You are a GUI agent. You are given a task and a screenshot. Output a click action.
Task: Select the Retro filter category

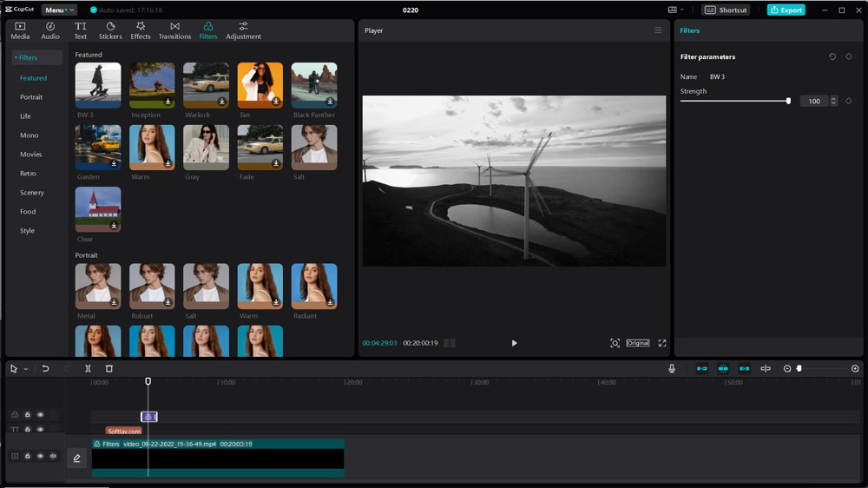(29, 174)
